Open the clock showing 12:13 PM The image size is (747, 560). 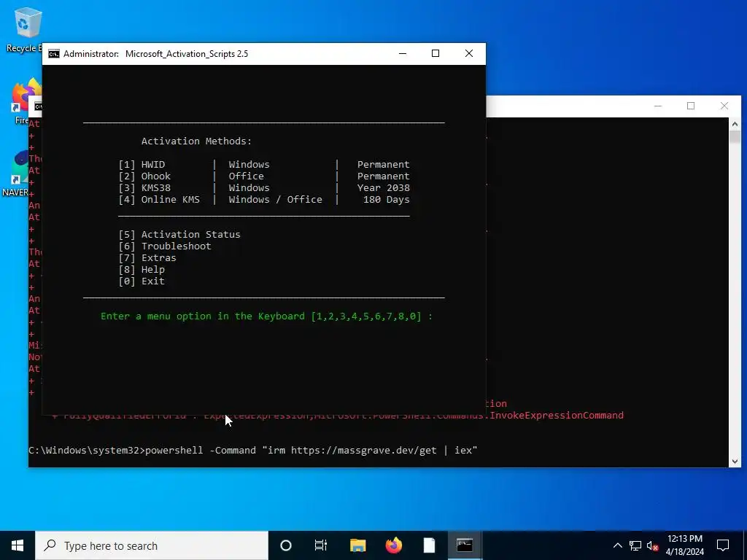(x=685, y=539)
